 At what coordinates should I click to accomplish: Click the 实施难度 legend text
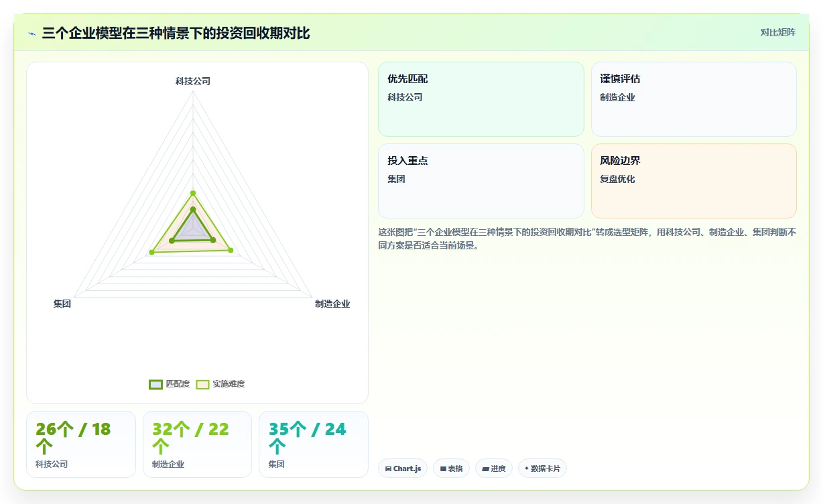pyautogui.click(x=229, y=384)
